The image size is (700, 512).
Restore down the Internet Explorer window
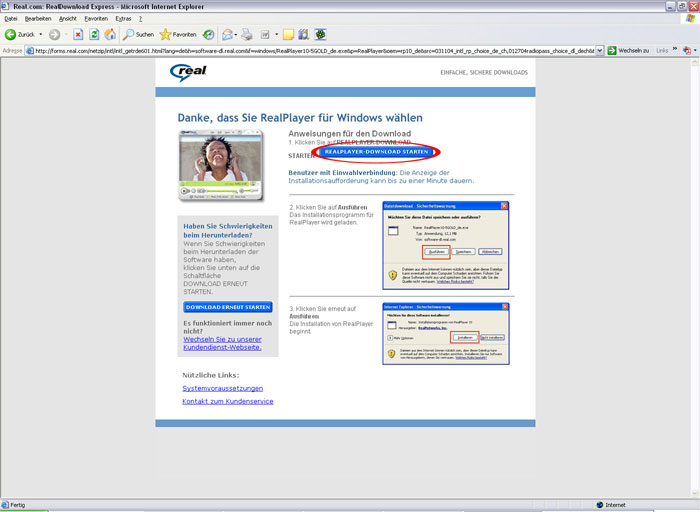pos(682,6)
